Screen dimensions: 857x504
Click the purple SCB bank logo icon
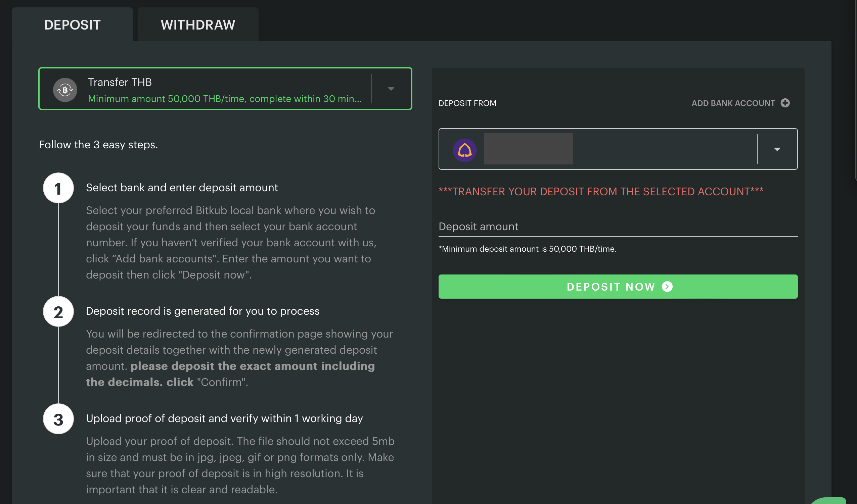464,150
